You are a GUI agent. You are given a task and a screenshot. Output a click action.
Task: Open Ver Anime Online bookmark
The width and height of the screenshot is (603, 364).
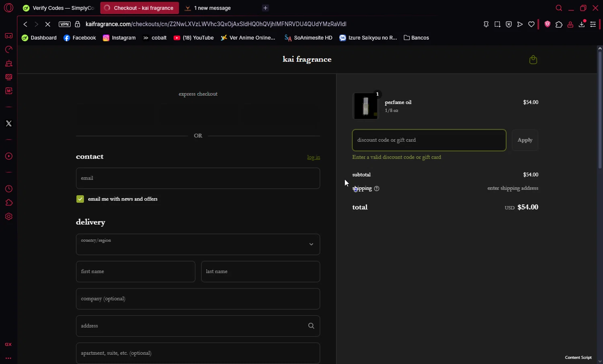(248, 38)
